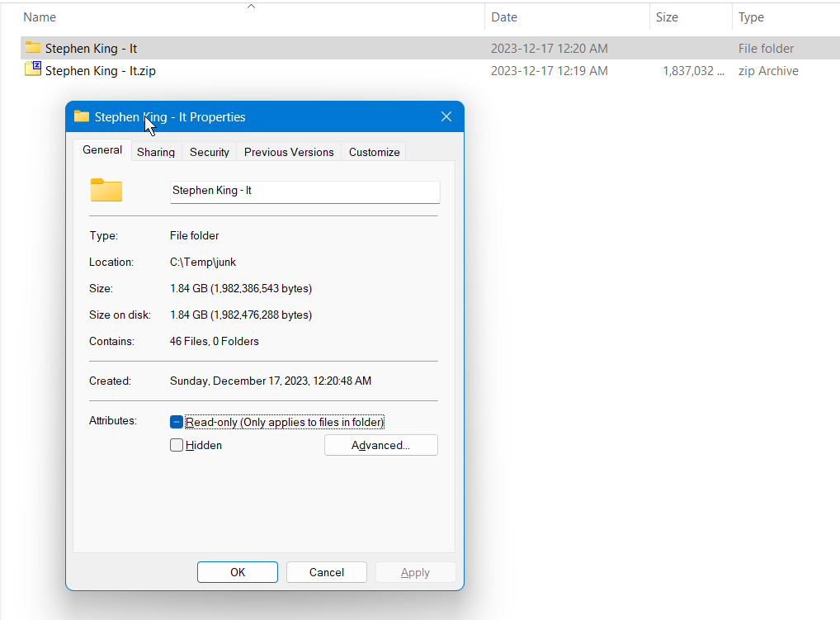Sort files by the Size column header
The width and height of the screenshot is (840, 620).
click(667, 17)
